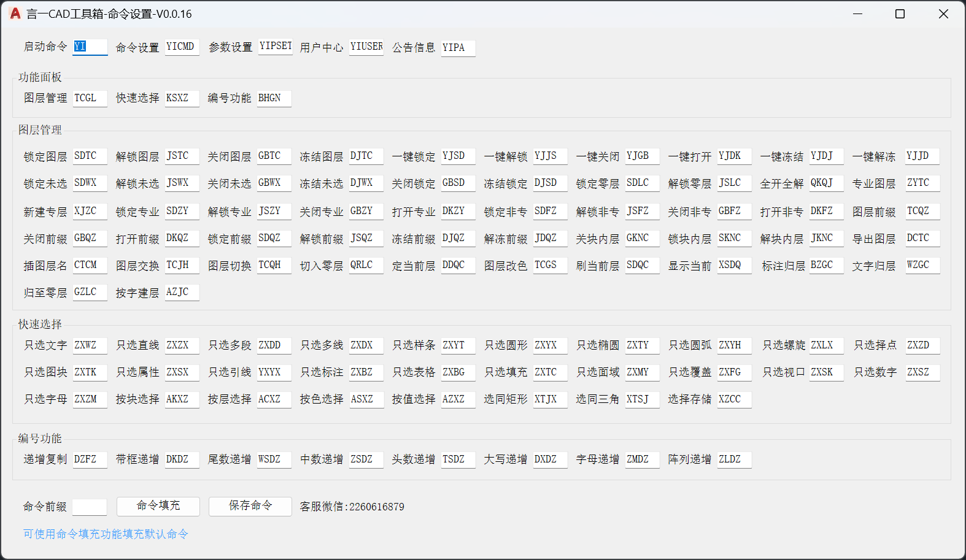Click the 阵列递增 input with ZLDZ

[x=734, y=459]
